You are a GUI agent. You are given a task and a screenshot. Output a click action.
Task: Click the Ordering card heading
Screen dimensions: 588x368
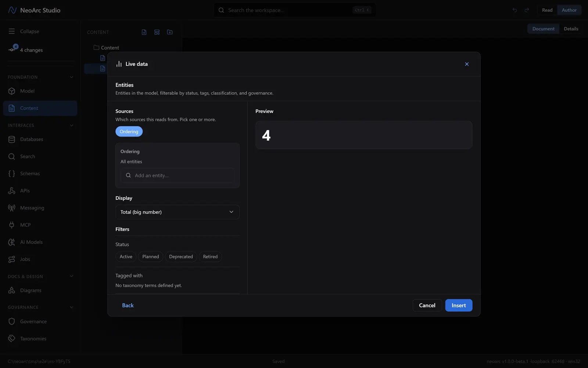pos(130,151)
